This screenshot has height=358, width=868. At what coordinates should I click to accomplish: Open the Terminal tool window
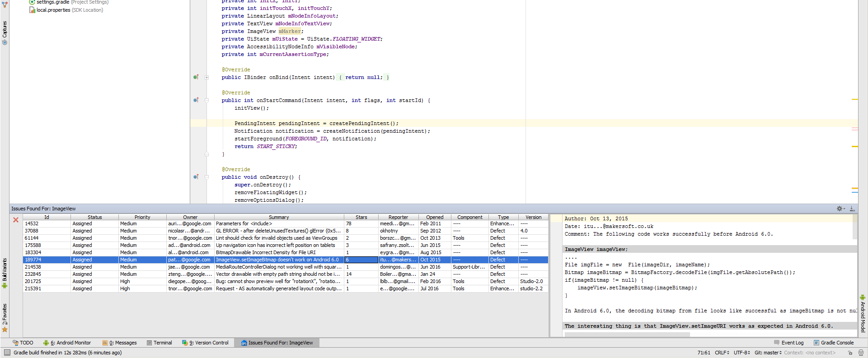(159, 343)
